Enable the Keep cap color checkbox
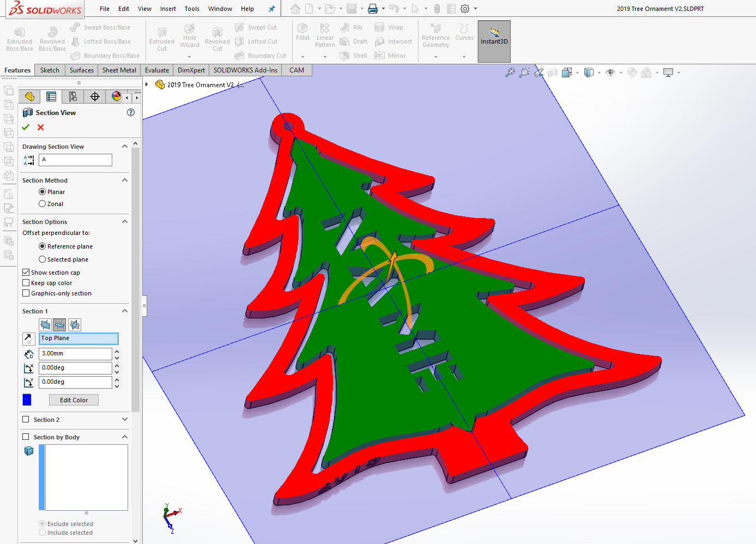This screenshot has width=756, height=544. click(26, 283)
